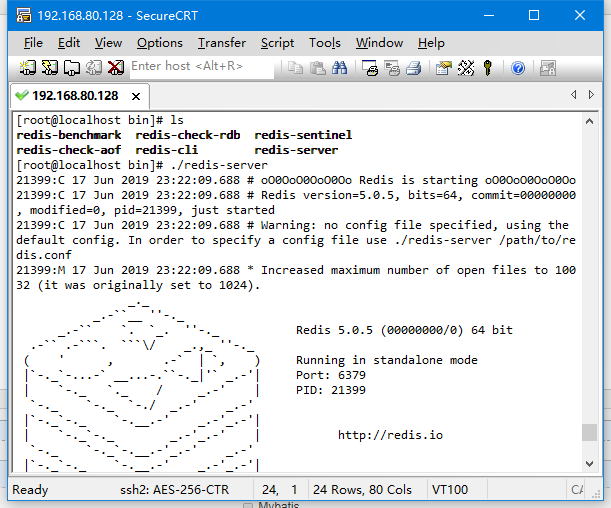Click 'Port: 6379' line in terminal
The height and width of the screenshot is (508, 611).
(331, 375)
